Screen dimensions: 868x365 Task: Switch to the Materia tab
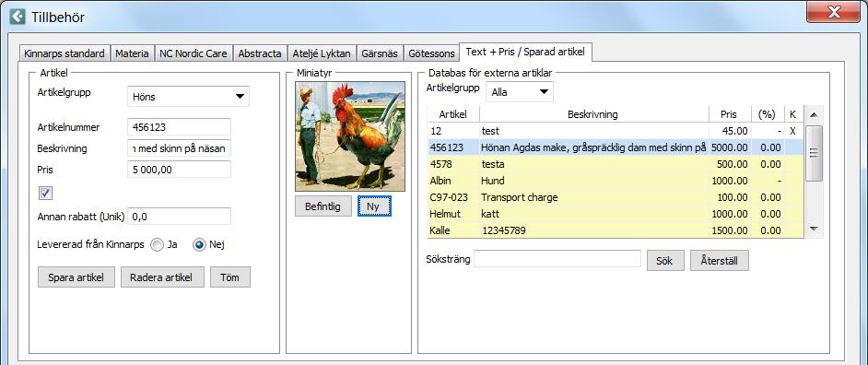[x=132, y=53]
